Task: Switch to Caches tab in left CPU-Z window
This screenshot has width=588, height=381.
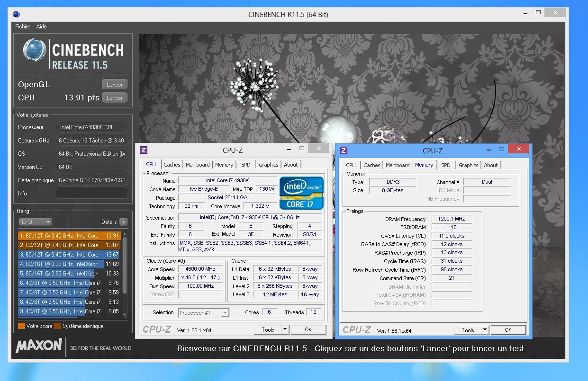Action: [x=172, y=165]
